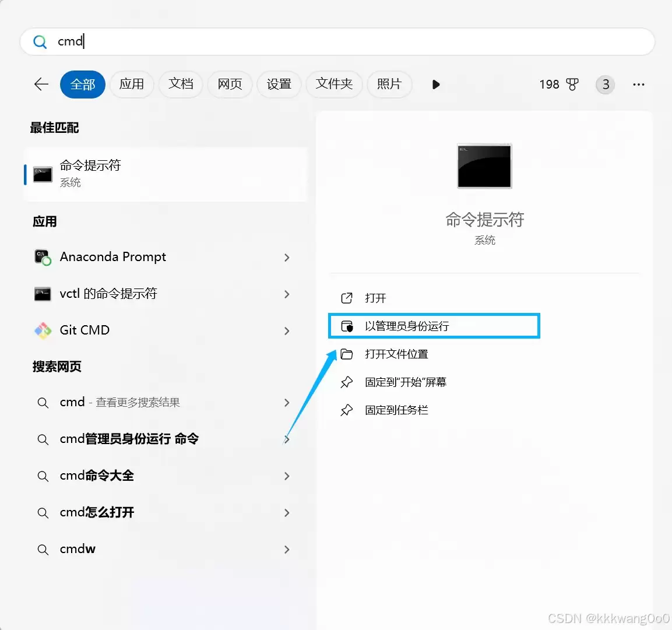Switch to the 应用 filter tab

132,84
